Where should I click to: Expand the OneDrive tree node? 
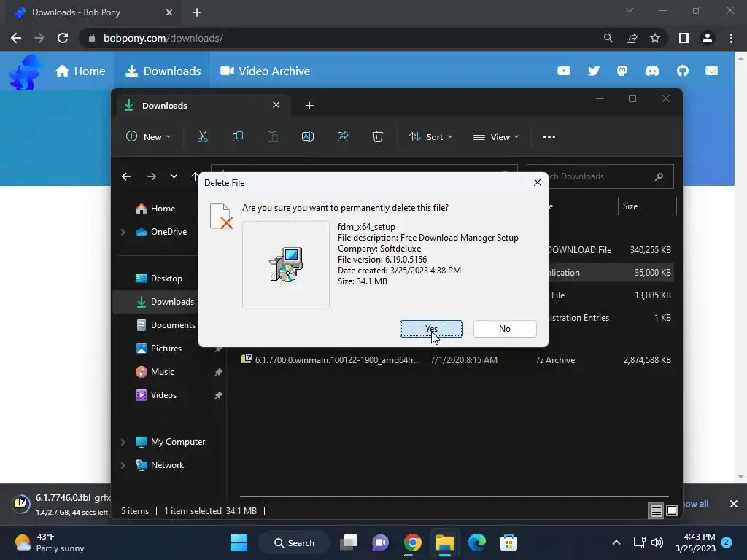pos(123,232)
